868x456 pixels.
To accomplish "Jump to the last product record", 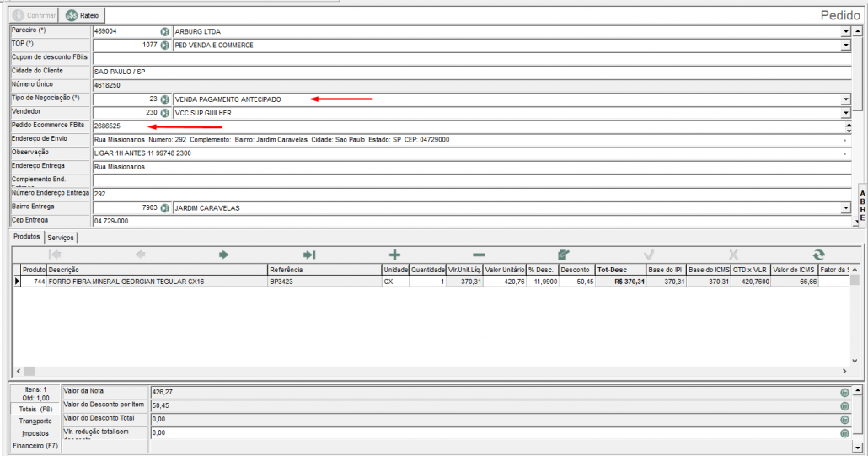I will tap(309, 255).
